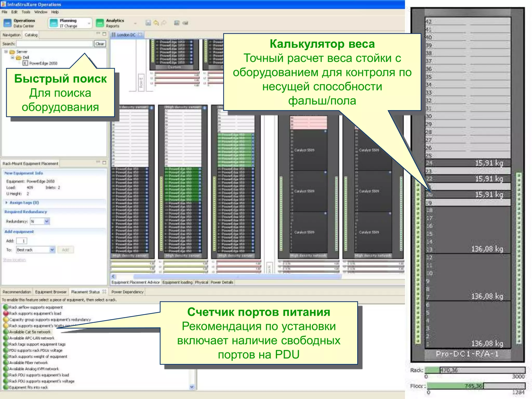Click the Rack weight progress bar
The width and height of the screenshot is (532, 399).
pyautogui.click(x=475, y=370)
